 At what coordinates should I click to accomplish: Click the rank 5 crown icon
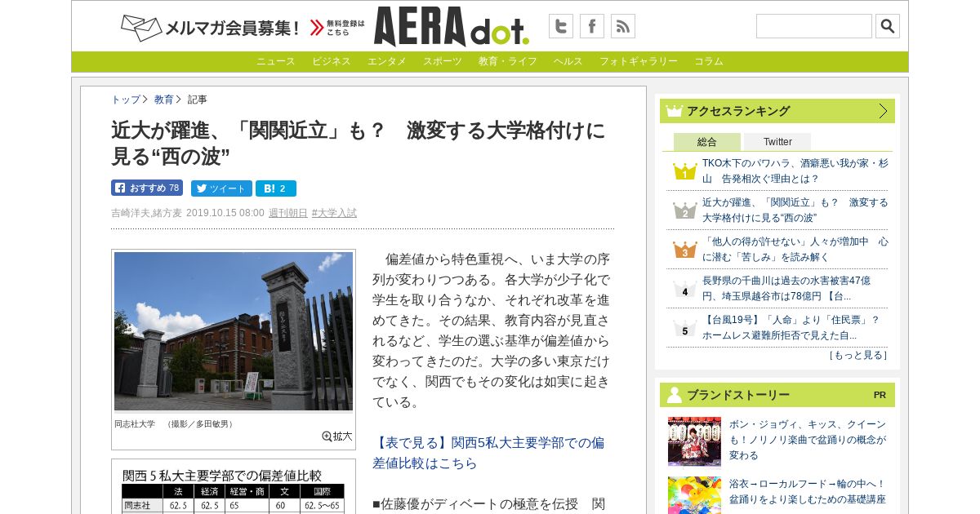click(684, 328)
